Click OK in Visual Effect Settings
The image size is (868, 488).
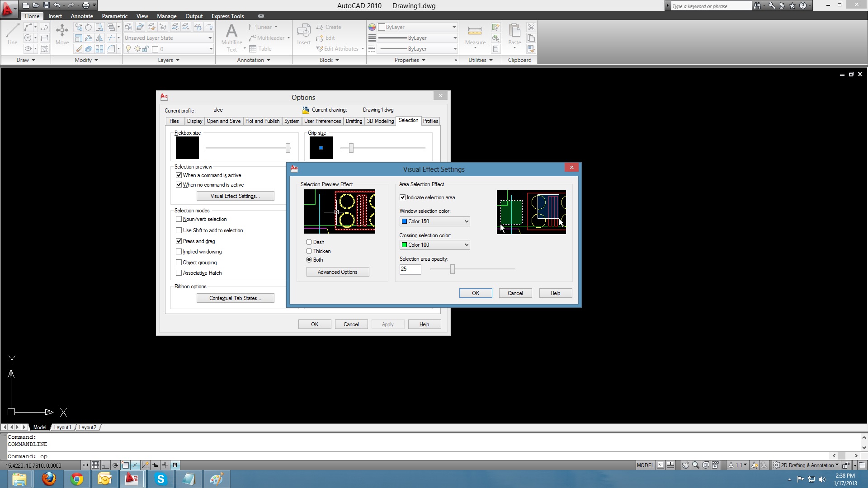click(476, 293)
